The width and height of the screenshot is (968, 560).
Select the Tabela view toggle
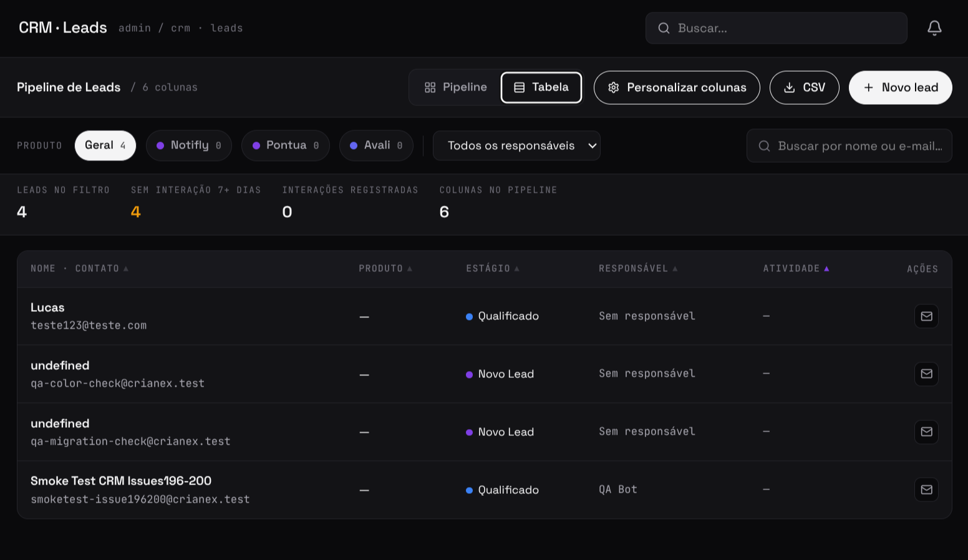click(x=541, y=87)
